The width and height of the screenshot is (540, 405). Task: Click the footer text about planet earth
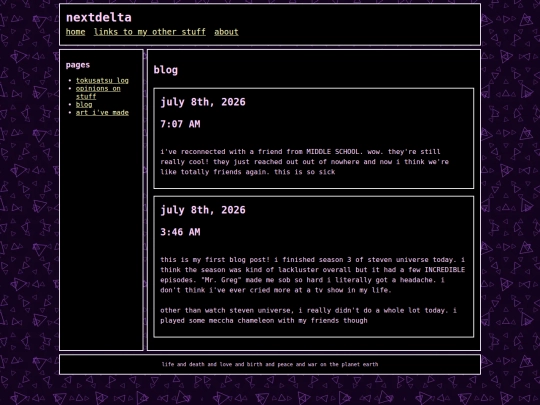270,364
